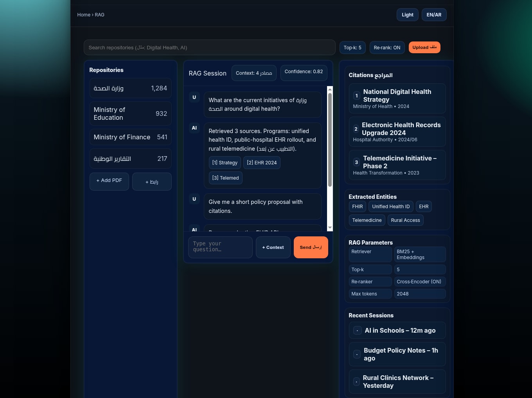Open the Top-k: 5 selector
This screenshot has width=532, height=398.
352,48
